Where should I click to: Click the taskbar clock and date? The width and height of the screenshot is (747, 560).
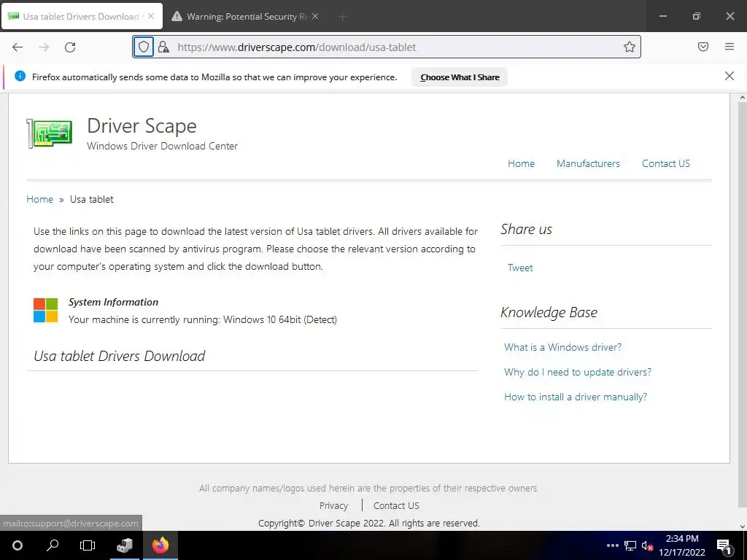tap(682, 545)
